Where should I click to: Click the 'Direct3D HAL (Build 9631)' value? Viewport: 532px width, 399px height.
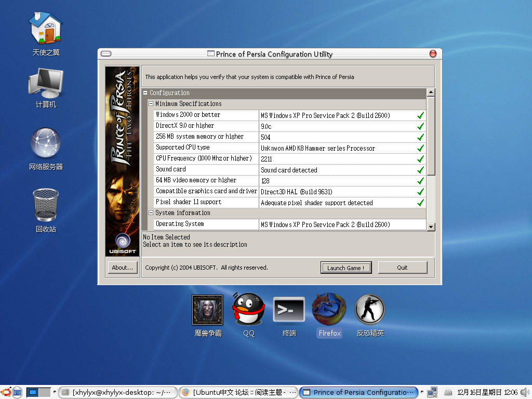coord(342,191)
